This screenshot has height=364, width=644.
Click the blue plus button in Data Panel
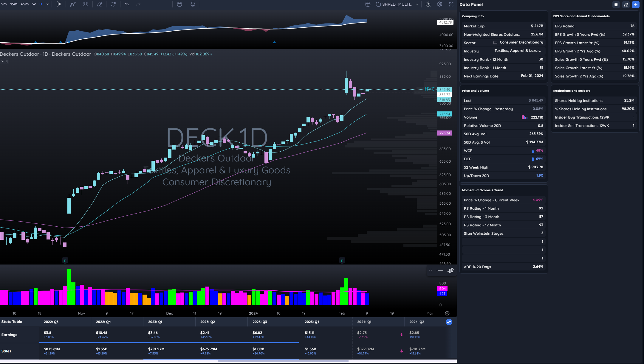pos(636,4)
